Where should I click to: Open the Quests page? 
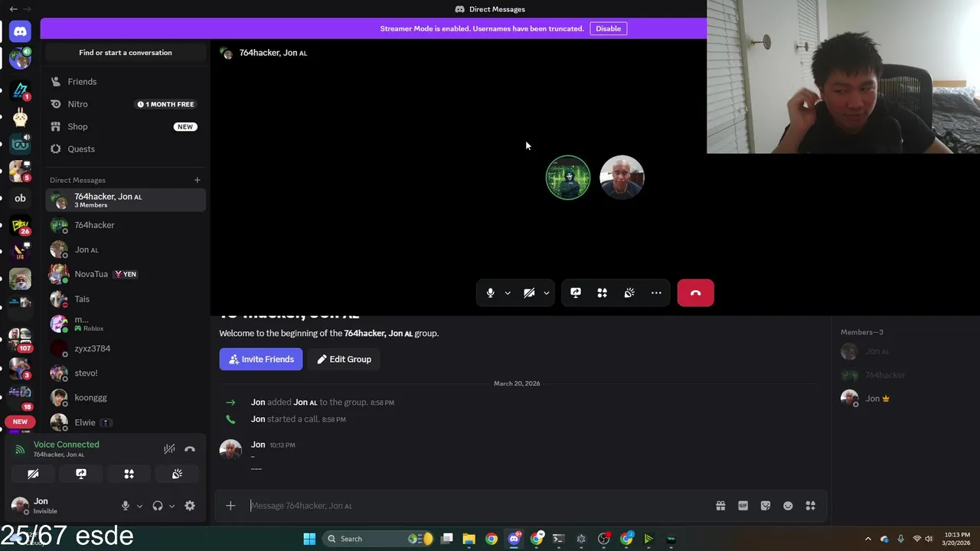click(126, 149)
